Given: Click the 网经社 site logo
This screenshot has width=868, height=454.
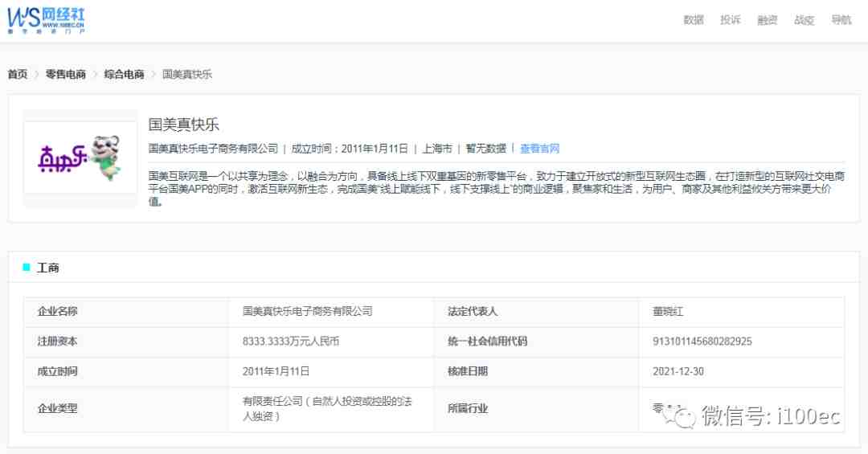Looking at the screenshot, I should pos(46,20).
